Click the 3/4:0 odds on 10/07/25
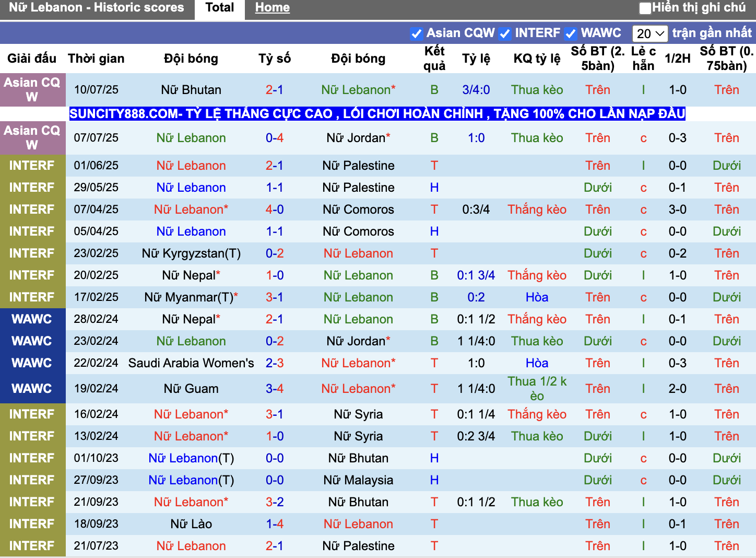Viewport: 756px width, 558px height. (476, 90)
